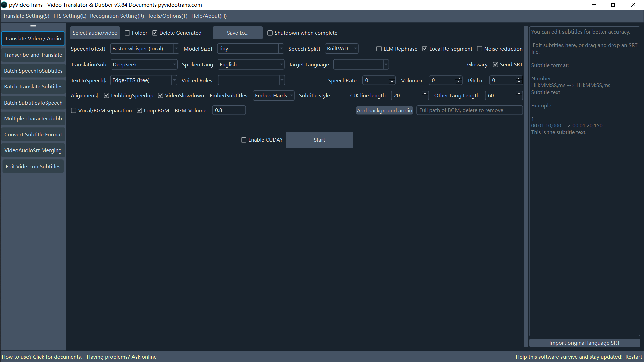
Task: Increase CJK line length stepper
Action: pos(425,94)
